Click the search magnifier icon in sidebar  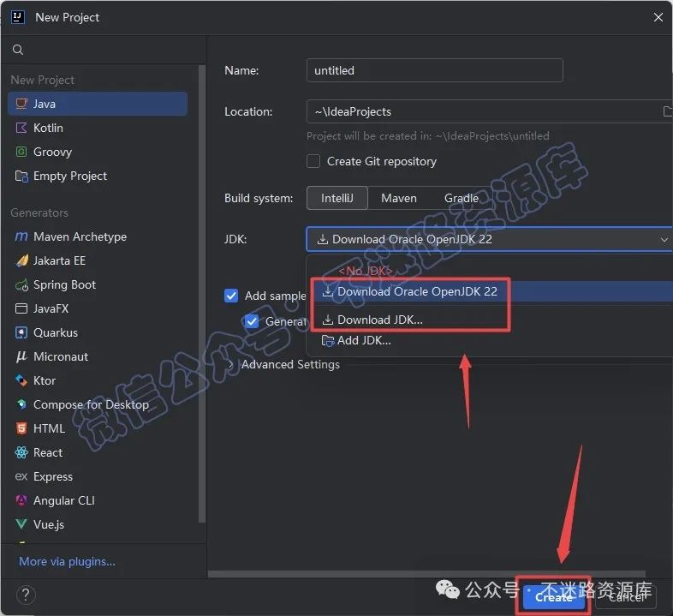pyautogui.click(x=18, y=50)
